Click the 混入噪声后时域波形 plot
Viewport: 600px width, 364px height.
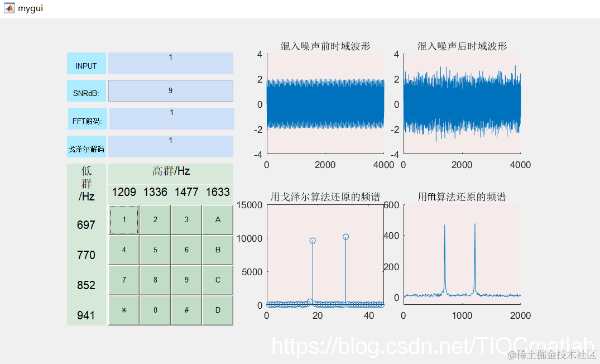tap(462, 104)
